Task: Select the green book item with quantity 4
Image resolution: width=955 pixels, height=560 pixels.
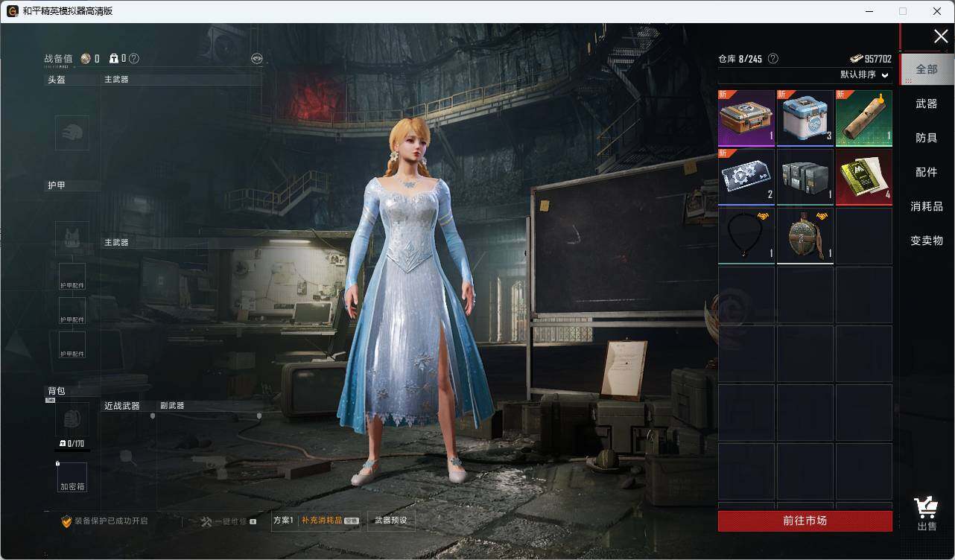Action: (864, 176)
